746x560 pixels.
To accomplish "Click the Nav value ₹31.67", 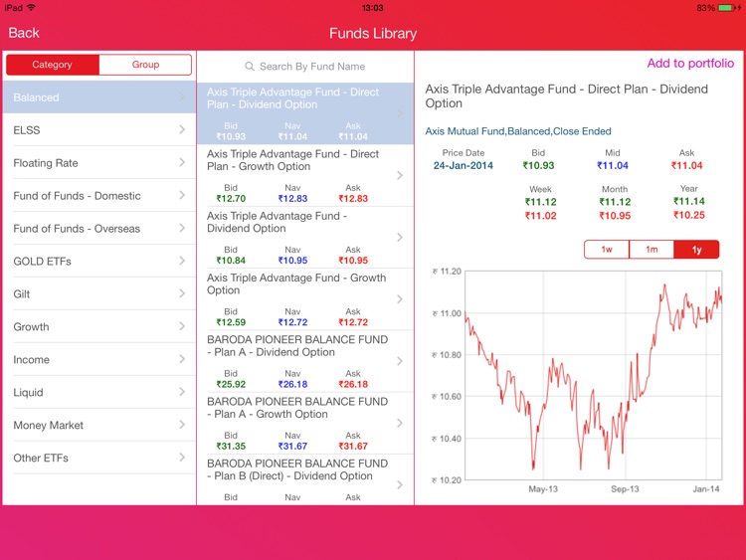I will tap(292, 446).
